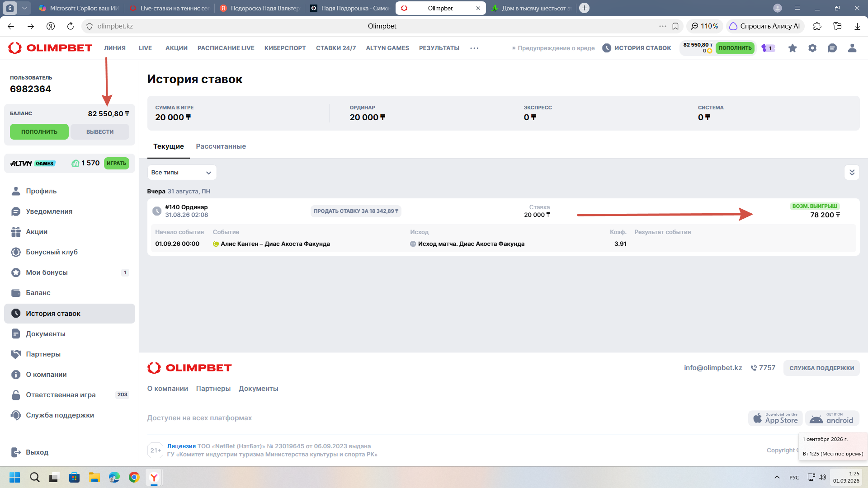
Task: Open РЕЗУЛЬТАТЫ in top navigation
Action: (x=439, y=48)
